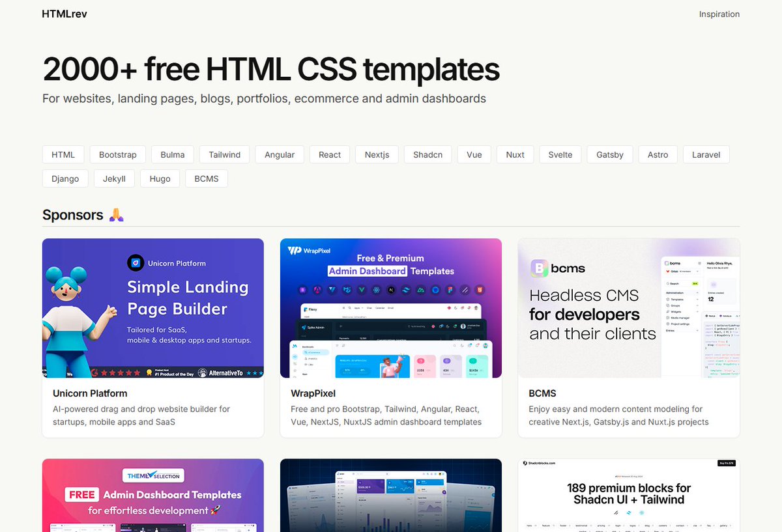
Task: Select the Svelte tag
Action: point(560,154)
